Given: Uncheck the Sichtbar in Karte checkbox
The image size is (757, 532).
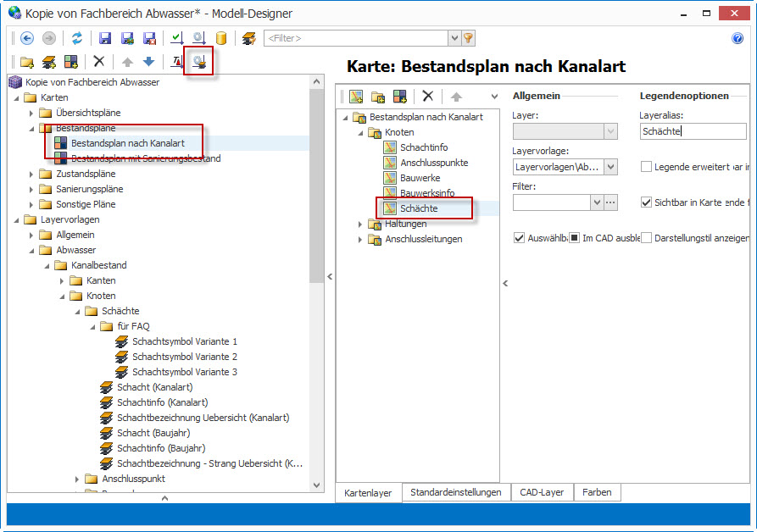Looking at the screenshot, I should coord(646,202).
